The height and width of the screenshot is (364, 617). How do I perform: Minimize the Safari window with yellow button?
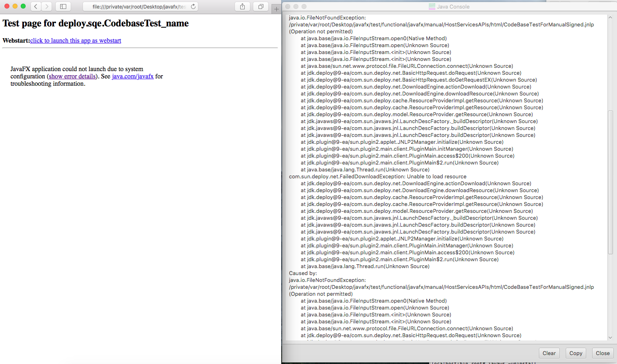point(15,6)
